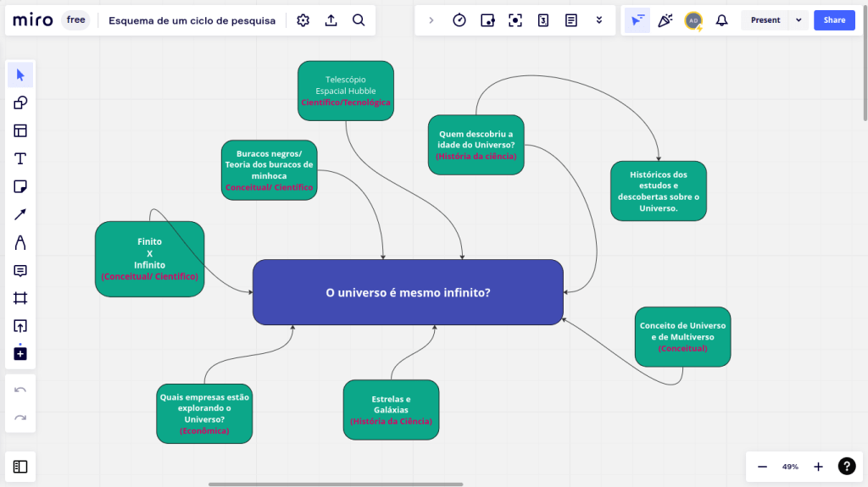Open board settings gear

pos(303,20)
